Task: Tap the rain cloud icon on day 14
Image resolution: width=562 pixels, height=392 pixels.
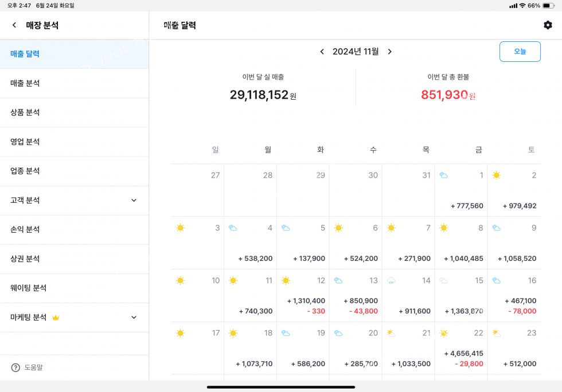Action: click(391, 281)
